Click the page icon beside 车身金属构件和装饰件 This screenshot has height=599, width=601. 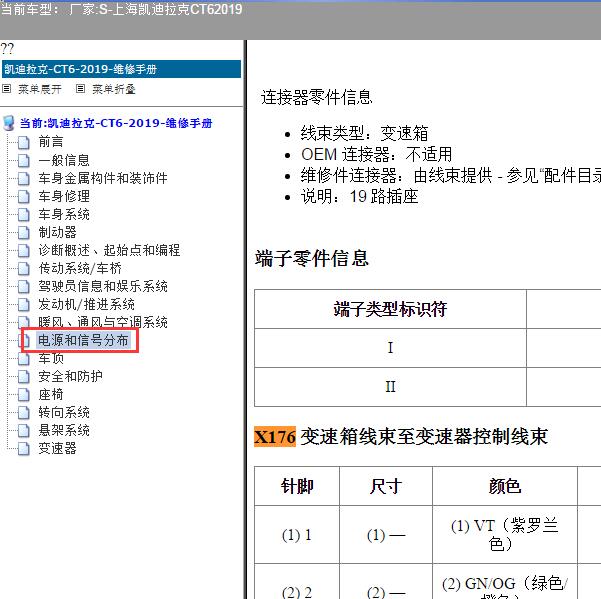(24, 178)
